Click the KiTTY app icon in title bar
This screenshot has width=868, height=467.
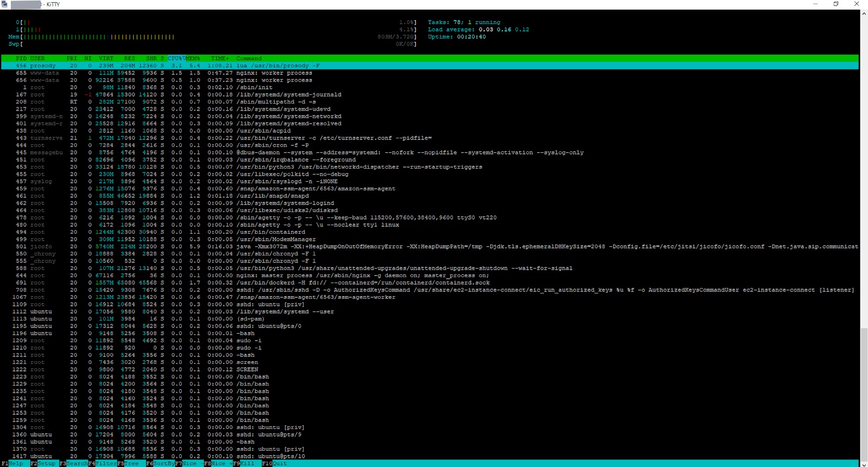coord(4,4)
